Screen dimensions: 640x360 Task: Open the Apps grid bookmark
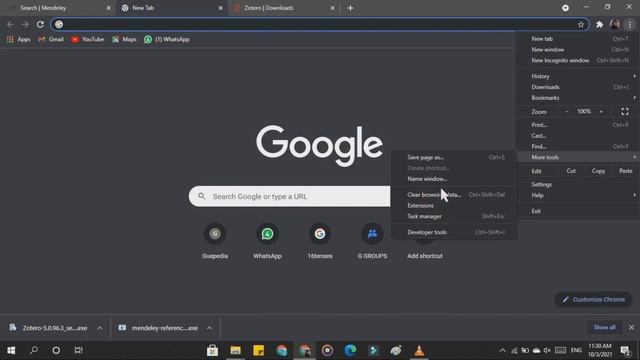(x=19, y=40)
